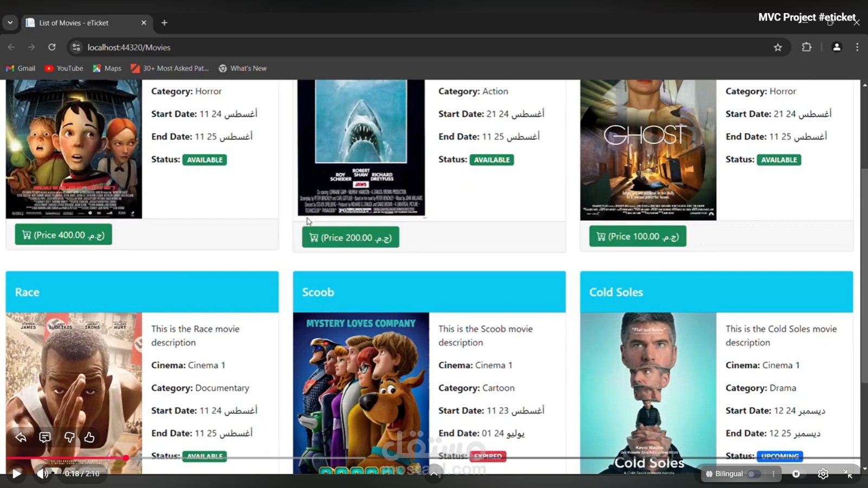Open the 30+ Most Asked Pat... bookmark
This screenshot has width=868, height=488.
point(170,68)
